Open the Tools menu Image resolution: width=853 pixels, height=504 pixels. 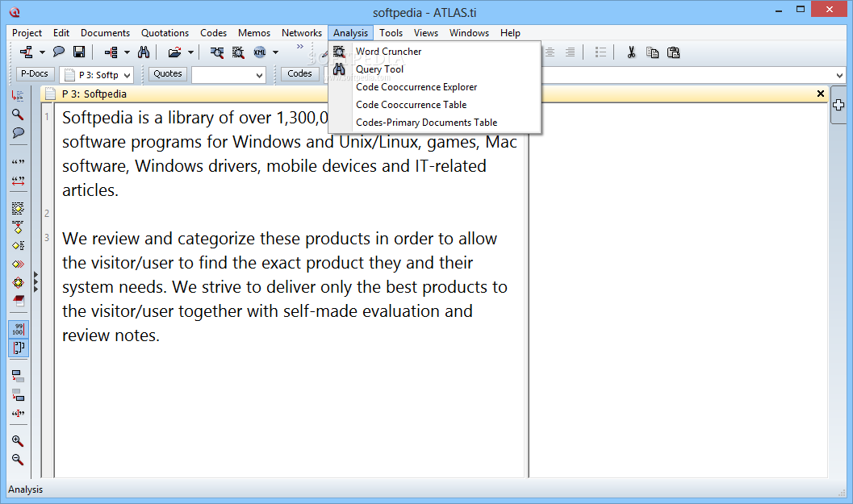391,32
